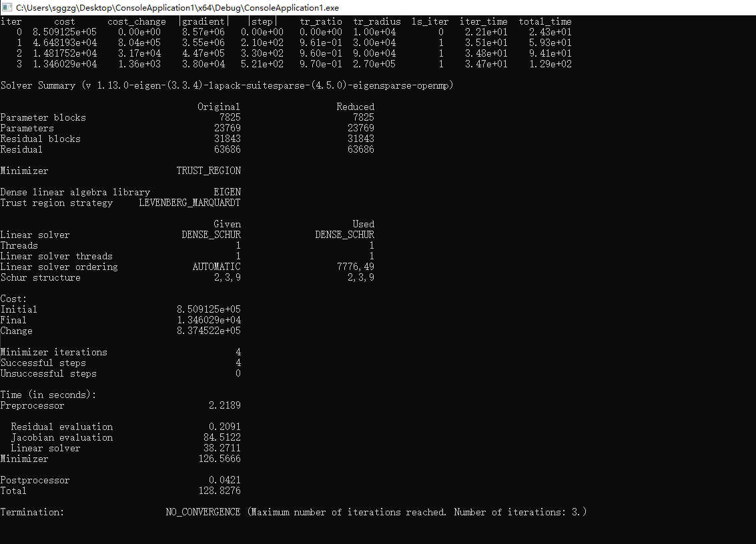Click Jacobian evaluation time 84.5122
The height and width of the screenshot is (544, 756).
tap(222, 437)
